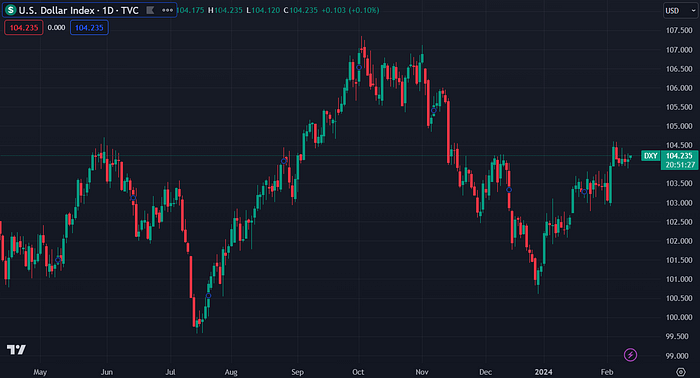
Task: Click the DXY label on price axis
Action: click(650, 156)
